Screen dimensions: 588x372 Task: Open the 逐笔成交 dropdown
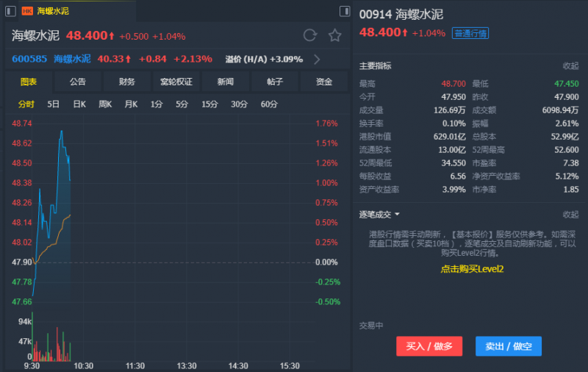coord(397,215)
